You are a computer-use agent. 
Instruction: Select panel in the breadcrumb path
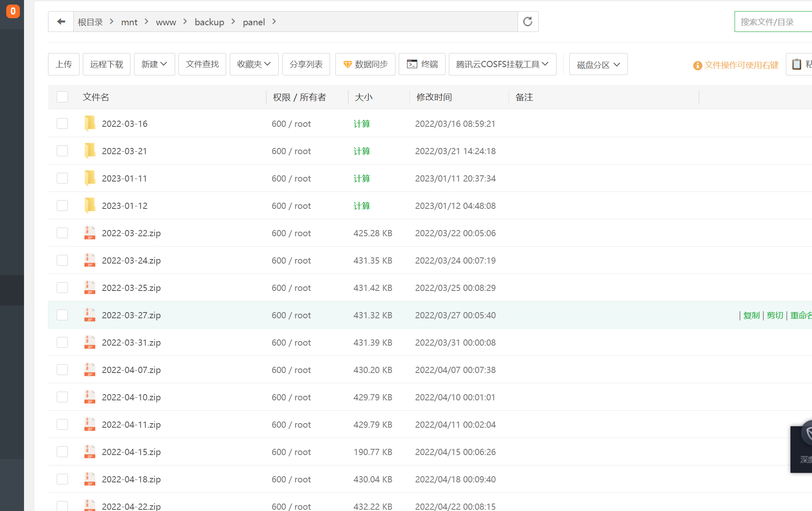[254, 22]
